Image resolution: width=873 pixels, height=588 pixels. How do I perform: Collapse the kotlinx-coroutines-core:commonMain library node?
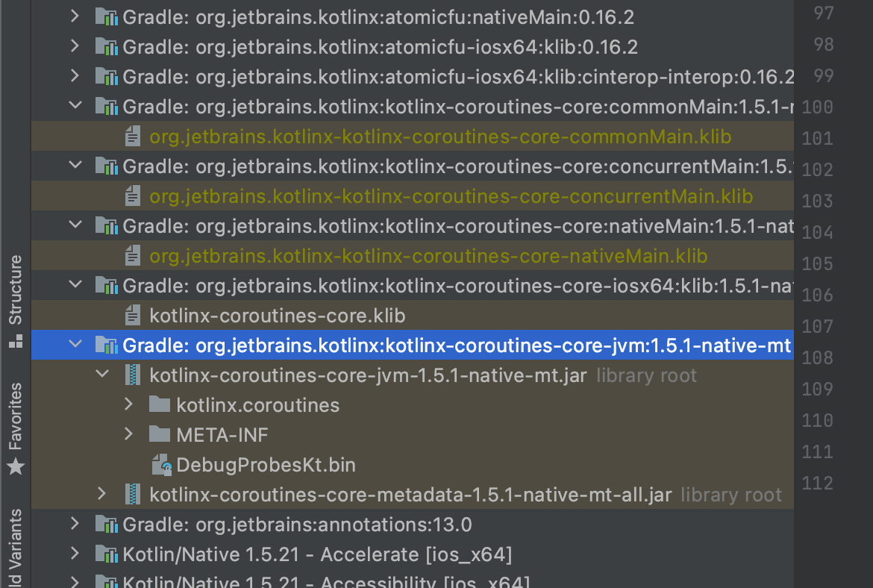(x=75, y=106)
